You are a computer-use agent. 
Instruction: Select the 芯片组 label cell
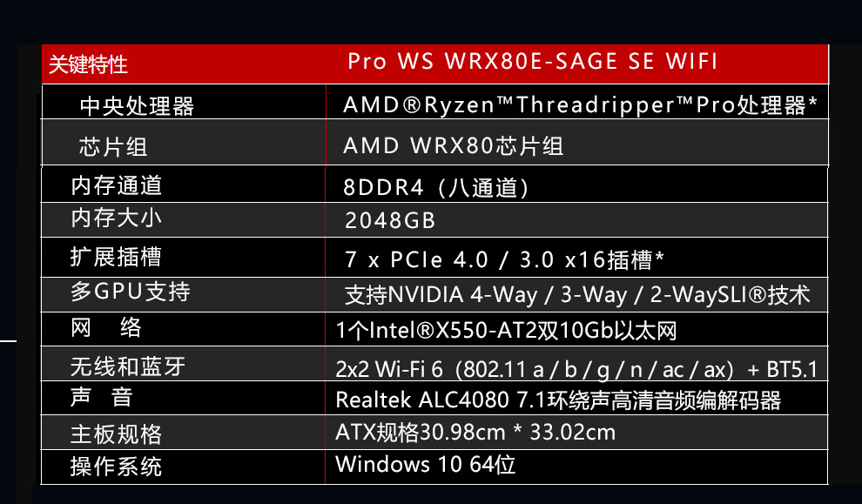tap(113, 146)
